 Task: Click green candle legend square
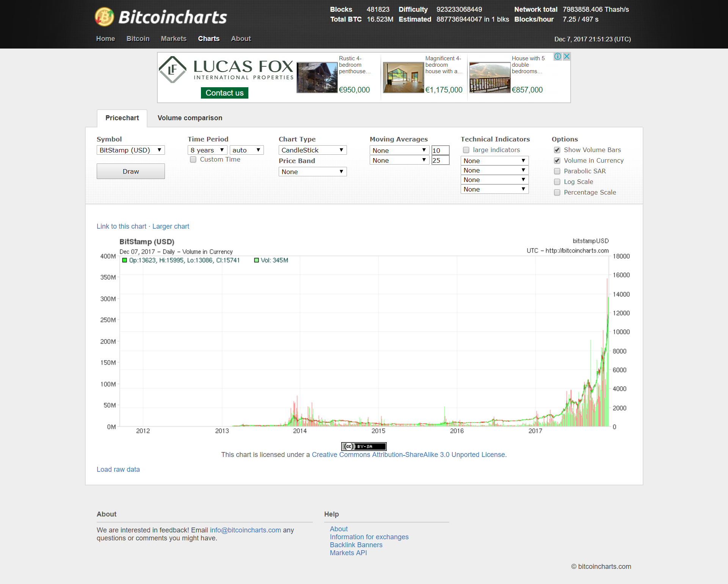[124, 260]
